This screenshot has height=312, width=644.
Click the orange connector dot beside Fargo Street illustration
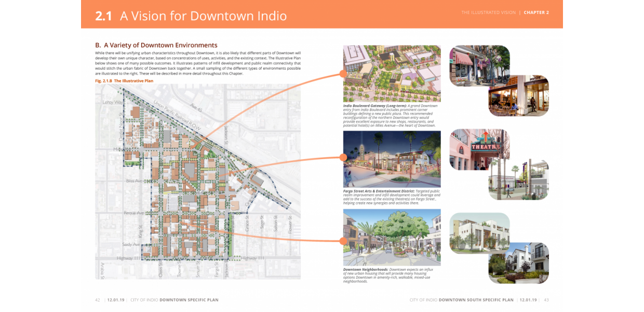coord(343,156)
